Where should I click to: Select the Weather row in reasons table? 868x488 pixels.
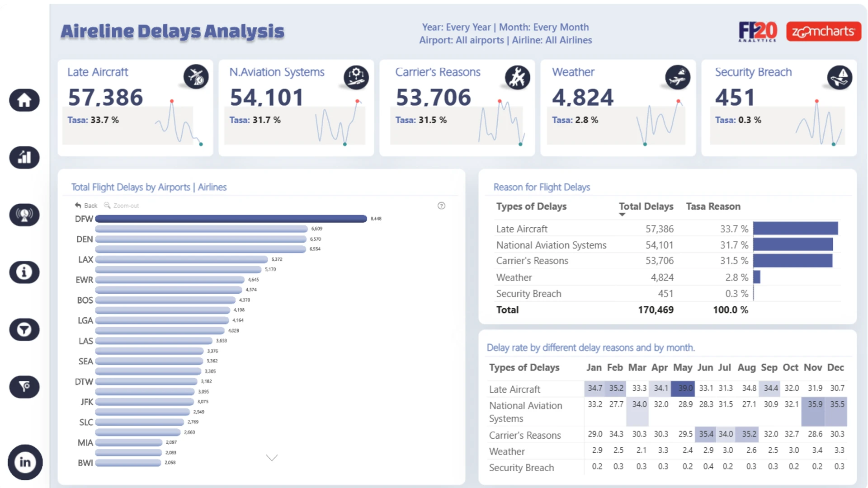tap(514, 277)
